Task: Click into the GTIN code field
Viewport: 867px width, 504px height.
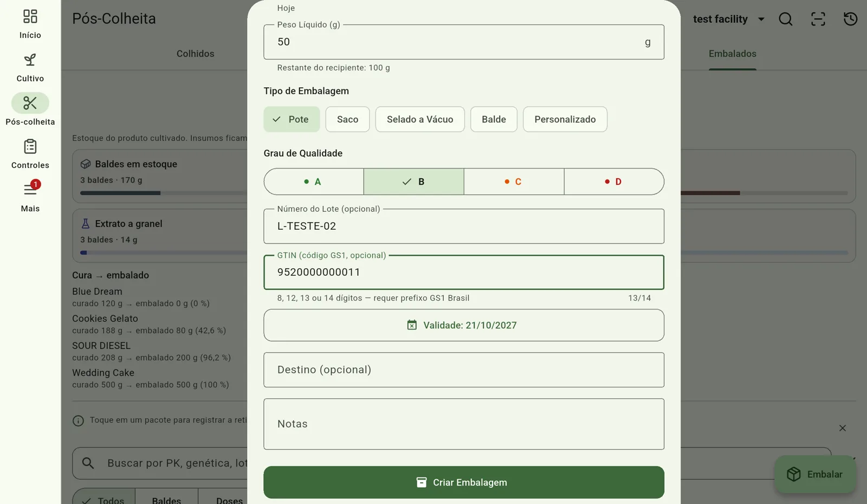Action: tap(464, 272)
